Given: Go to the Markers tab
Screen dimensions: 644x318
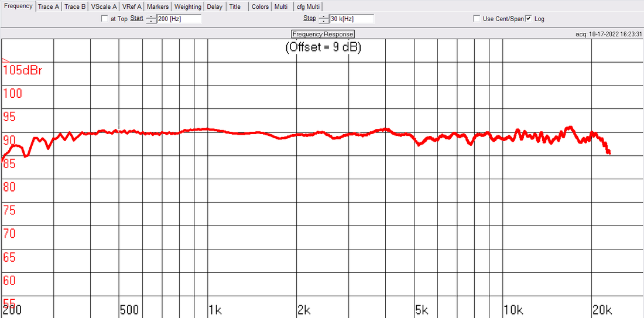Looking at the screenshot, I should pyautogui.click(x=157, y=7).
